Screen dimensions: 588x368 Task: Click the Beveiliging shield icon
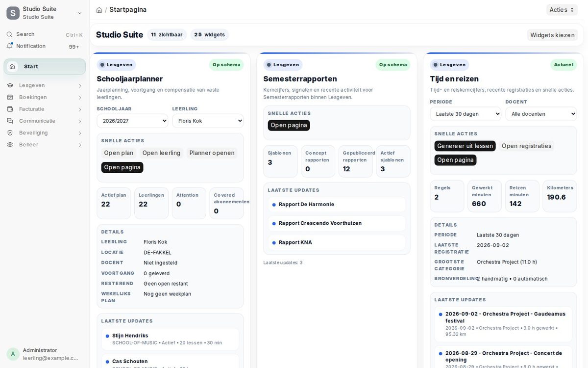[9, 132]
